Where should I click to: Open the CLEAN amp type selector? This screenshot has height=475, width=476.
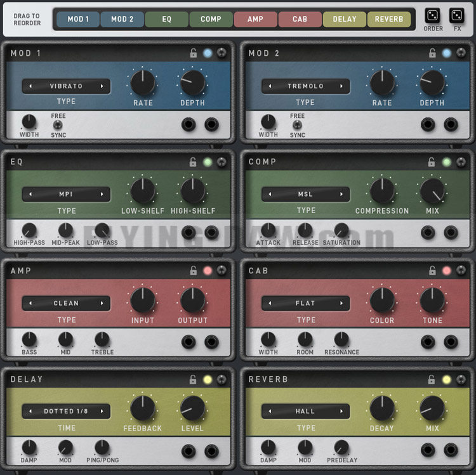pos(66,303)
